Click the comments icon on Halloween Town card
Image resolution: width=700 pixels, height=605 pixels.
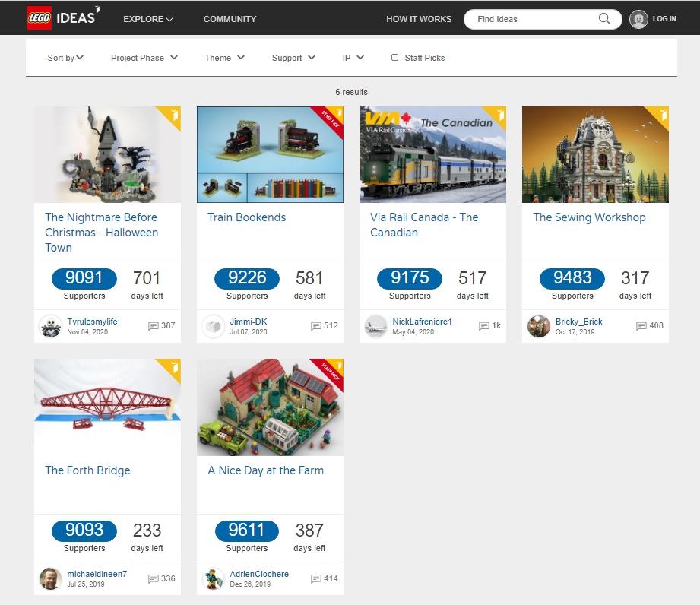153,326
